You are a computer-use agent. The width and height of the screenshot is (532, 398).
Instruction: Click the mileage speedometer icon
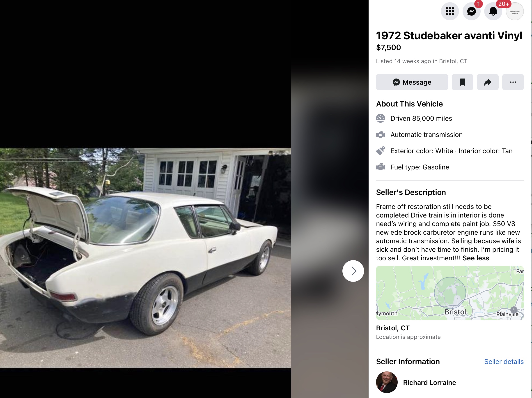tap(381, 118)
